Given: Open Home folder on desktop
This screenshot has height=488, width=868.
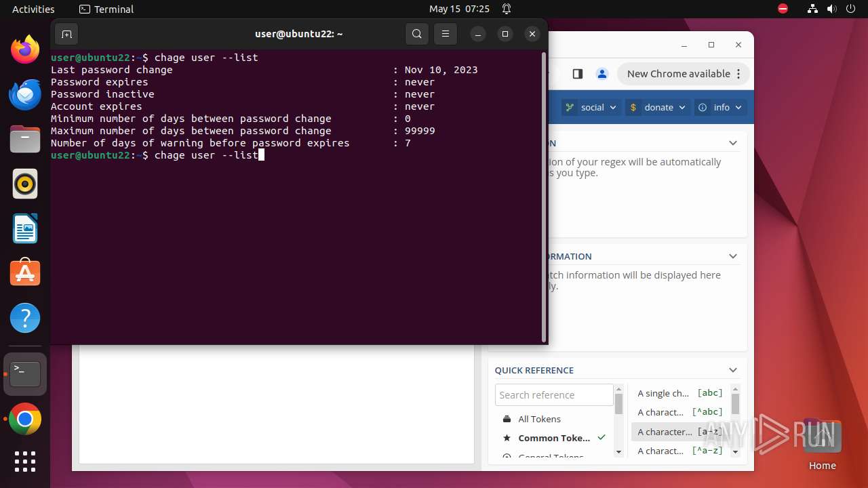Looking at the screenshot, I should point(822,445).
